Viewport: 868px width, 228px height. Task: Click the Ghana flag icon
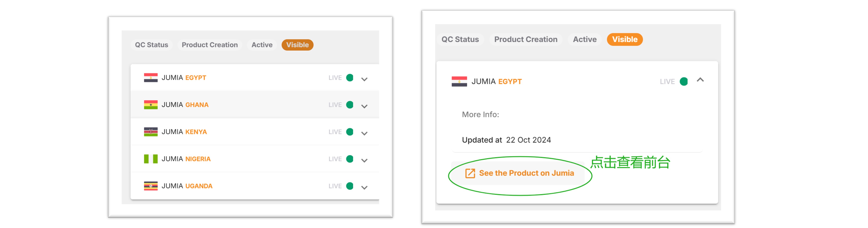(x=151, y=105)
